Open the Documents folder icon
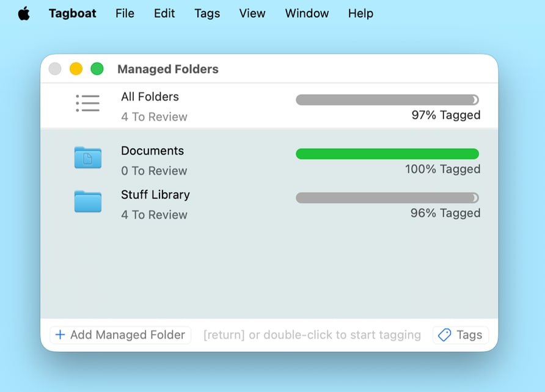The image size is (545, 392). [87, 158]
